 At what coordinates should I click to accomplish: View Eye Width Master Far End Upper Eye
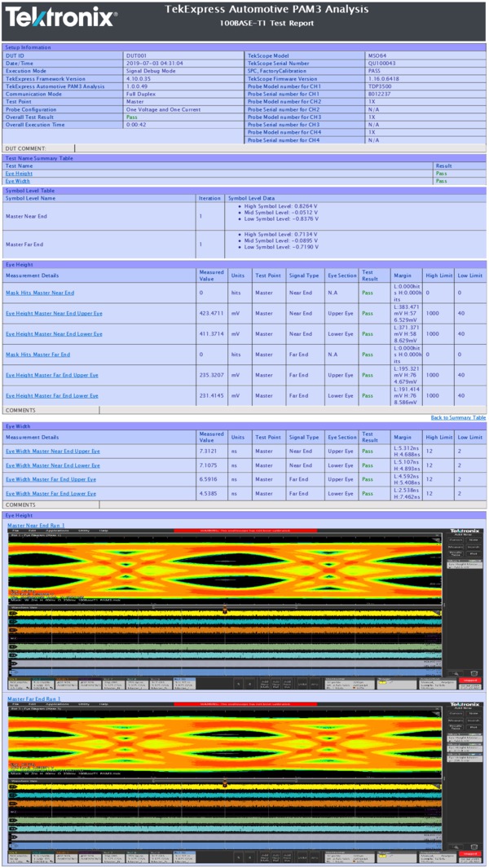coord(51,479)
